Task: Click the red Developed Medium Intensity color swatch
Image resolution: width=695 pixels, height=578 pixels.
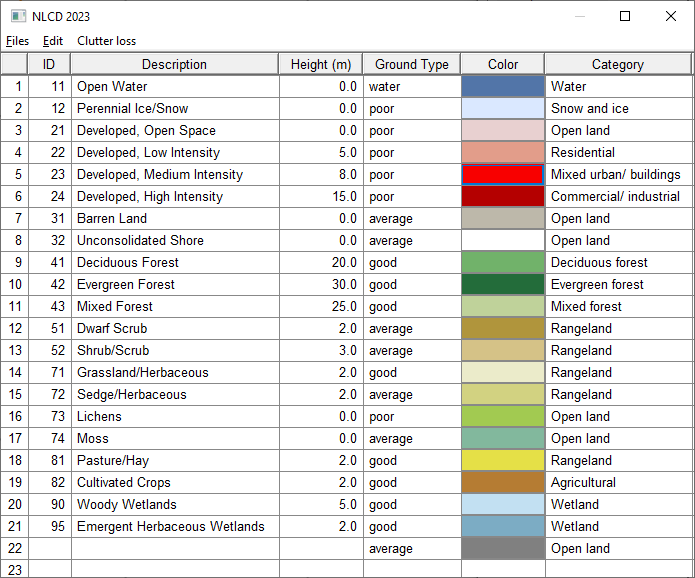Action: [503, 174]
